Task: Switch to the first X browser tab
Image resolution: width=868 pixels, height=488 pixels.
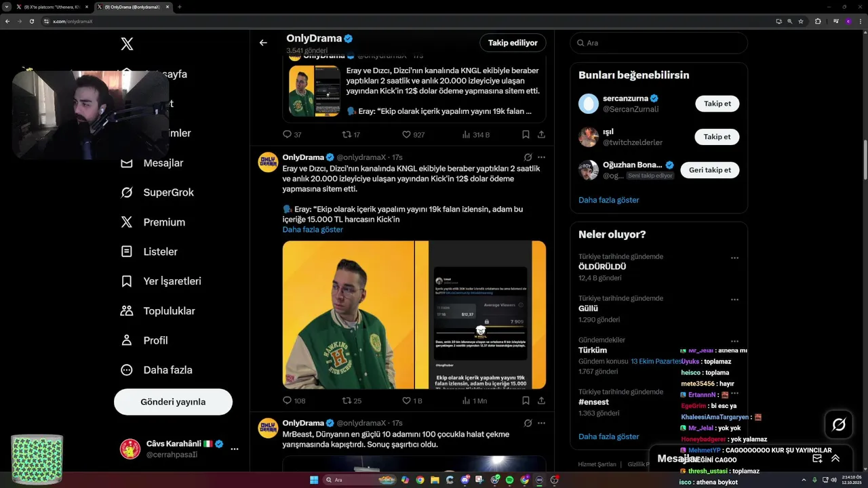Action: (x=52, y=7)
